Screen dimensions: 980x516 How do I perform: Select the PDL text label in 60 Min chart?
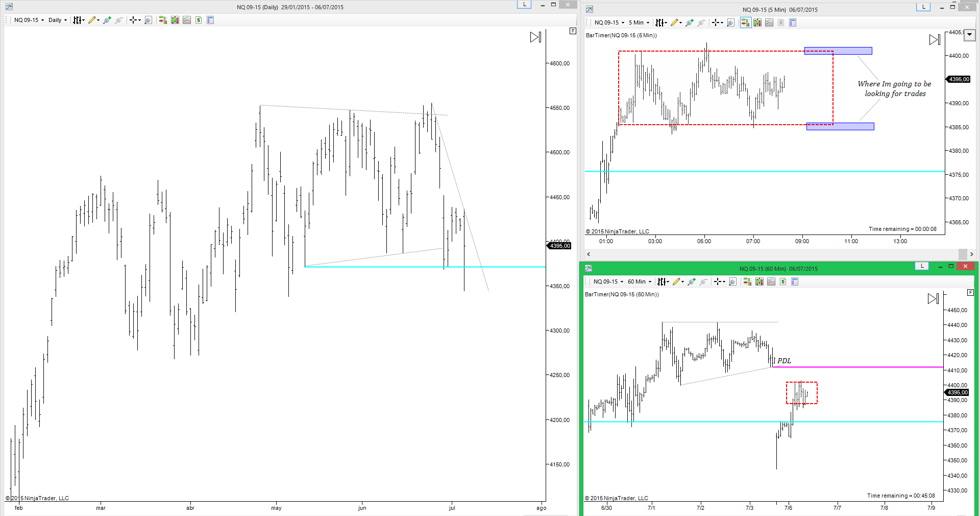[x=784, y=361]
